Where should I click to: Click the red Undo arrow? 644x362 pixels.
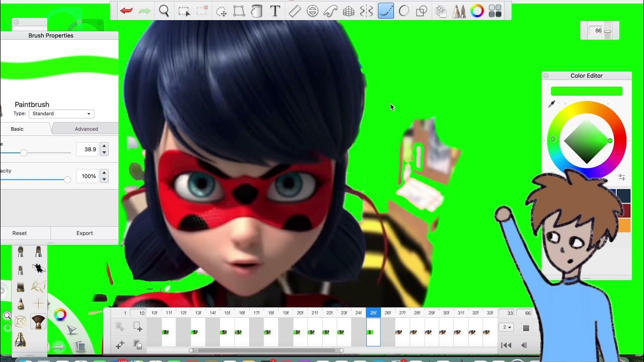[126, 11]
